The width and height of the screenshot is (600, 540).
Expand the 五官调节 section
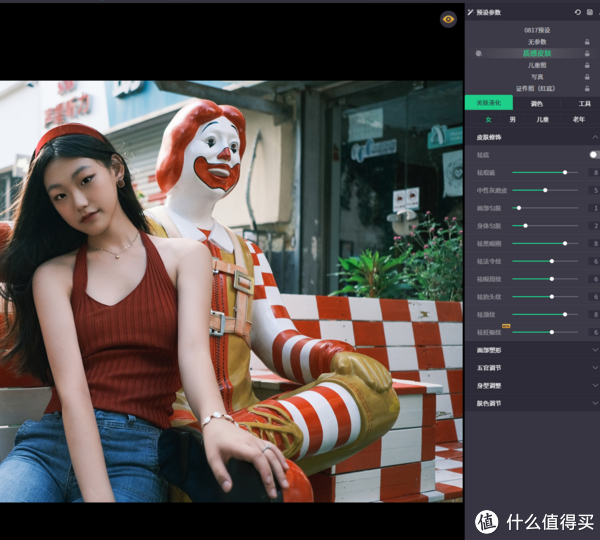click(x=595, y=367)
